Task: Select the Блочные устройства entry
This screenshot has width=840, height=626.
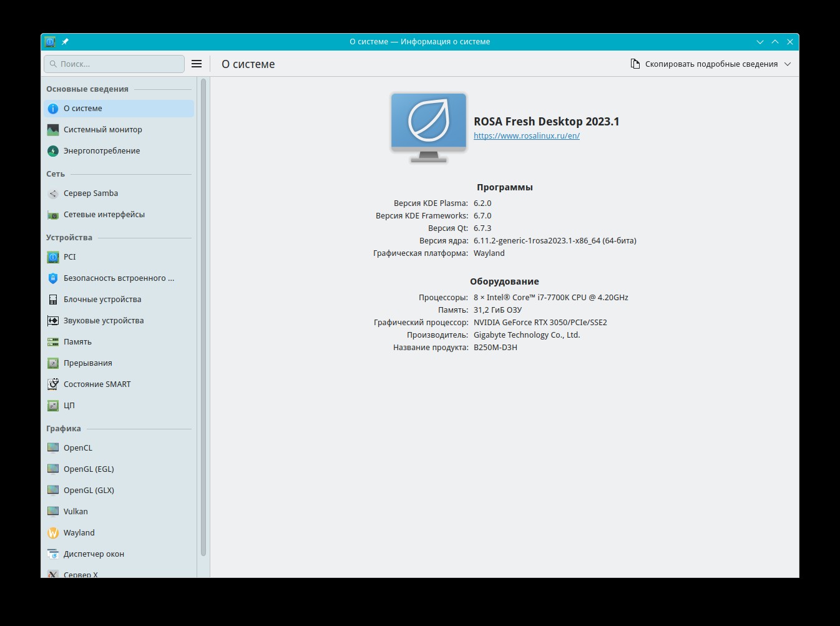Action: point(119,300)
